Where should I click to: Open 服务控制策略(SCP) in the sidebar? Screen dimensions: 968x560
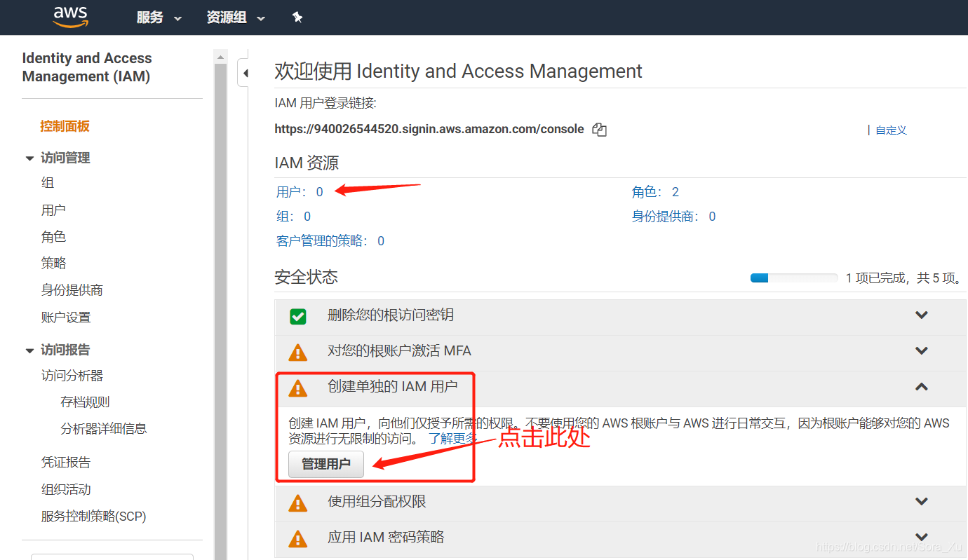click(93, 517)
